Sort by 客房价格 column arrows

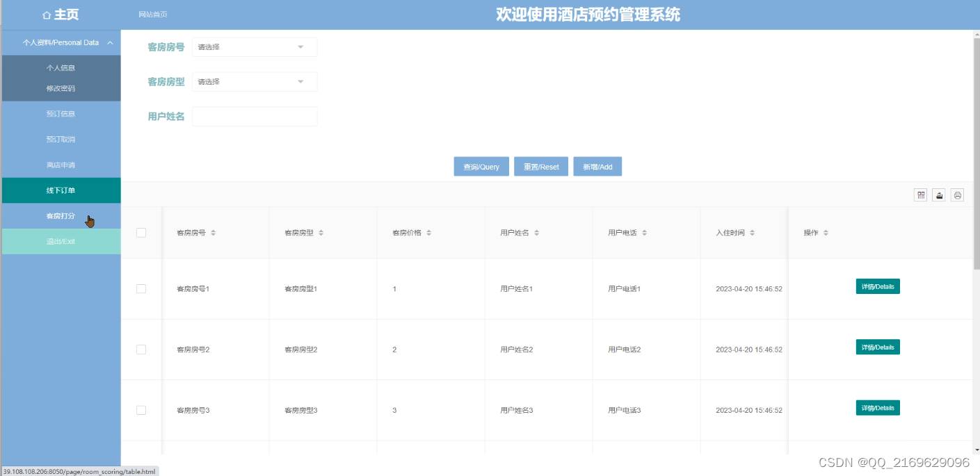point(429,233)
